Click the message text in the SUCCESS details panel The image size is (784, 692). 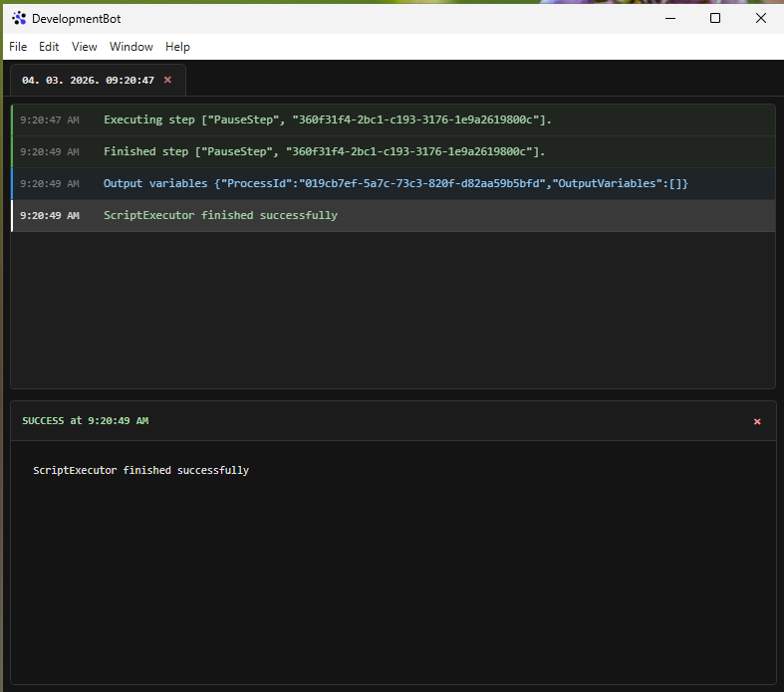[x=140, y=470]
